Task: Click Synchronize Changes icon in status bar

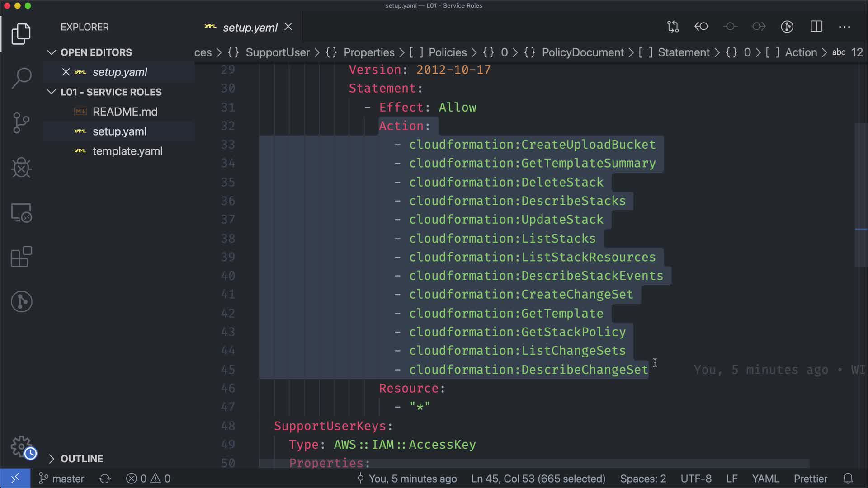Action: click(105, 479)
